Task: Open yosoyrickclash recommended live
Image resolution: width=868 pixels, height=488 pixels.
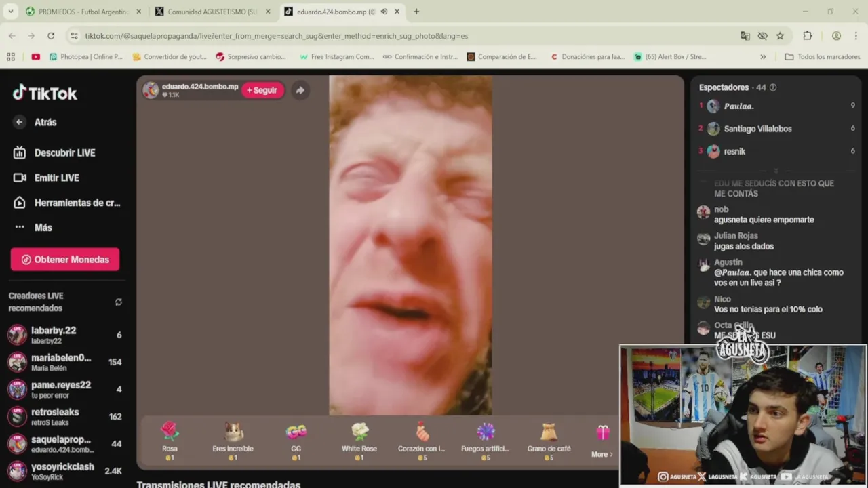Action: 64,471
